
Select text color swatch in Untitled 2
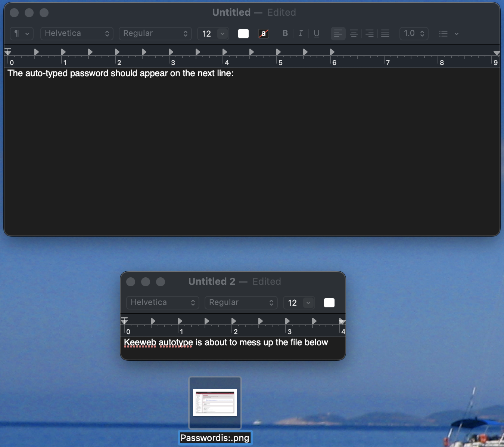point(329,303)
